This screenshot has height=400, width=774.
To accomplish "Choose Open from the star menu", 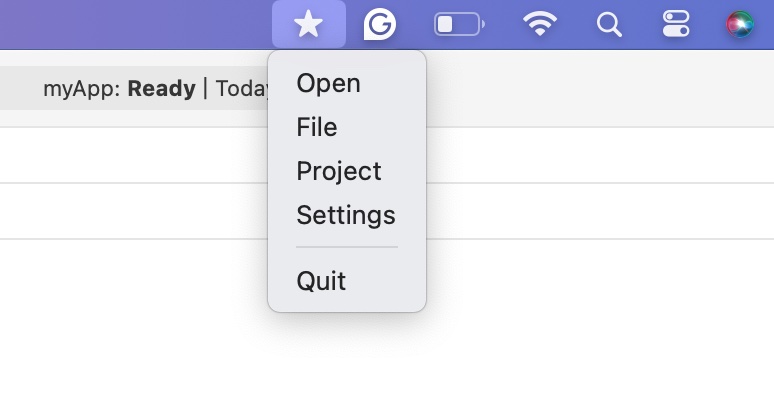I will (328, 83).
